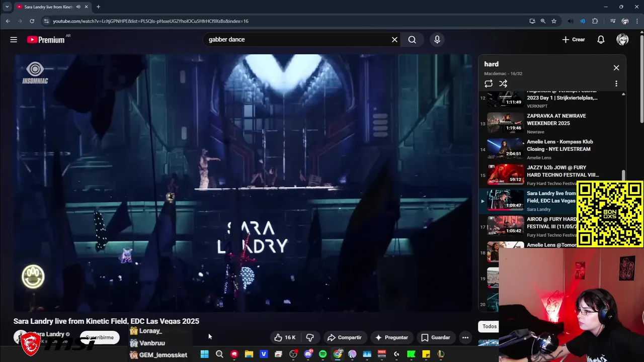Open File Explorer from the taskbar

point(249,354)
